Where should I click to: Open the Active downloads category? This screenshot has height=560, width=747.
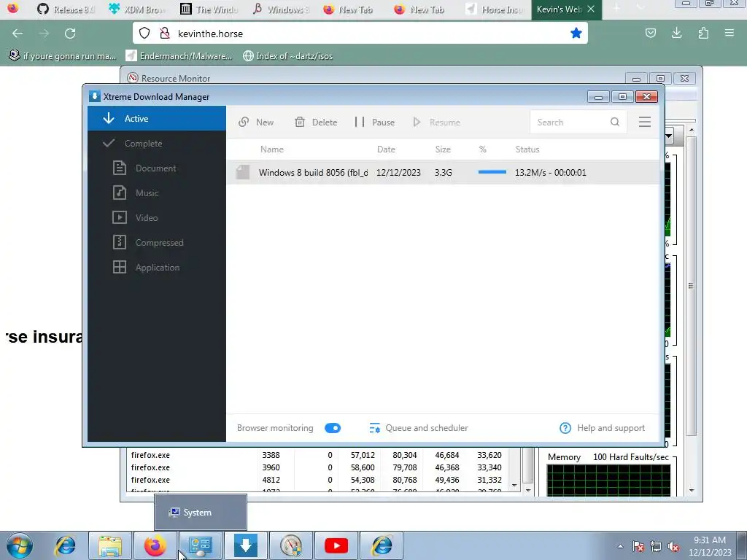click(156, 119)
